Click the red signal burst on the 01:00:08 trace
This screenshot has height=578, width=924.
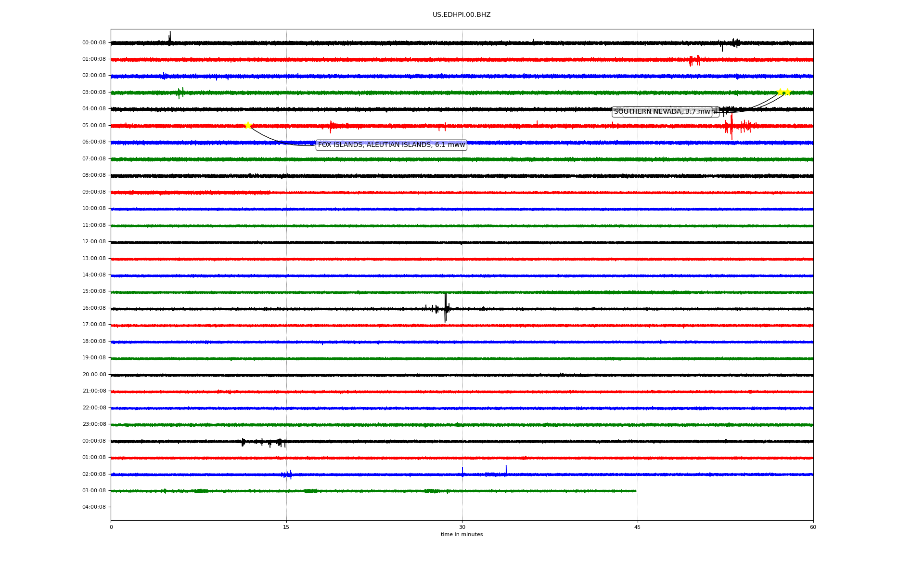coord(694,60)
